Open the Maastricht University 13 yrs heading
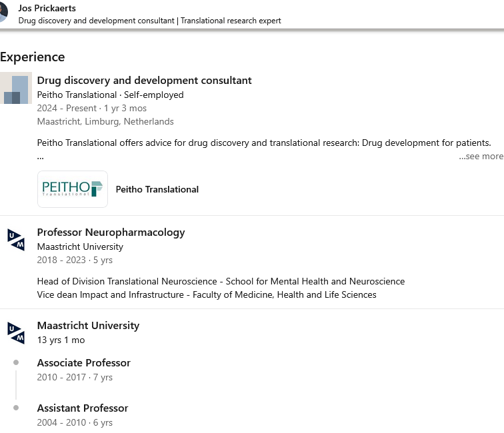 pyautogui.click(x=88, y=326)
